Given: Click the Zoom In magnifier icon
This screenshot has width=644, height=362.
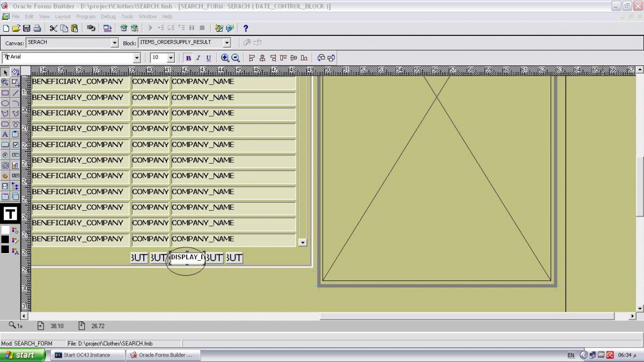Looking at the screenshot, I should click(x=225, y=58).
